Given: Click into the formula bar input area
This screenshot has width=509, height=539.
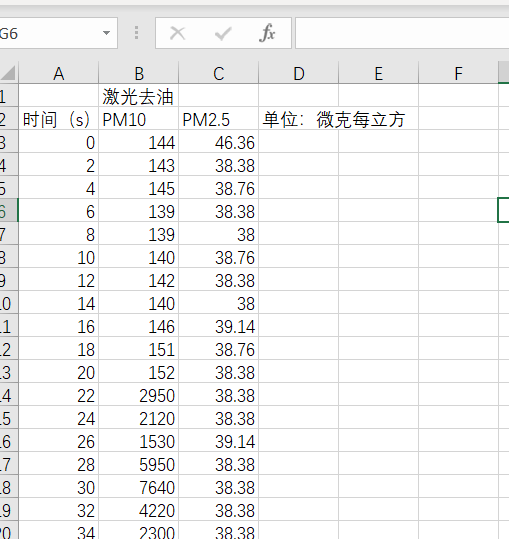Looking at the screenshot, I should (x=402, y=33).
